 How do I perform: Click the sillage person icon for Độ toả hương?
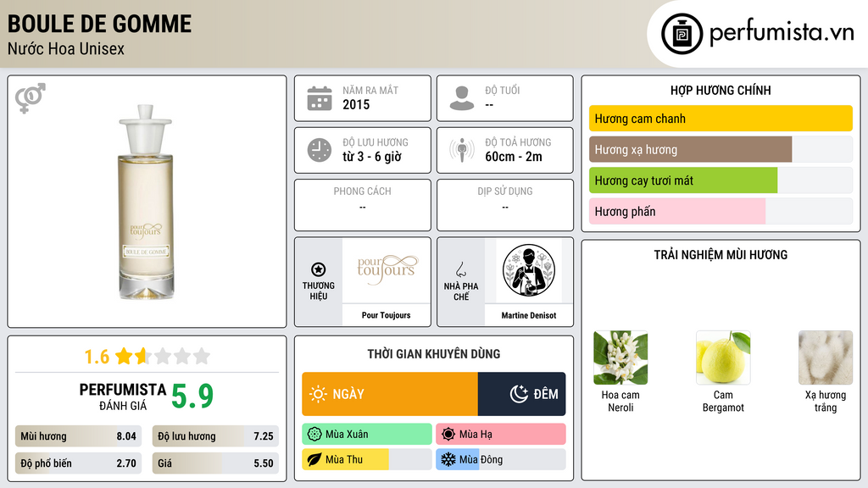(x=462, y=150)
